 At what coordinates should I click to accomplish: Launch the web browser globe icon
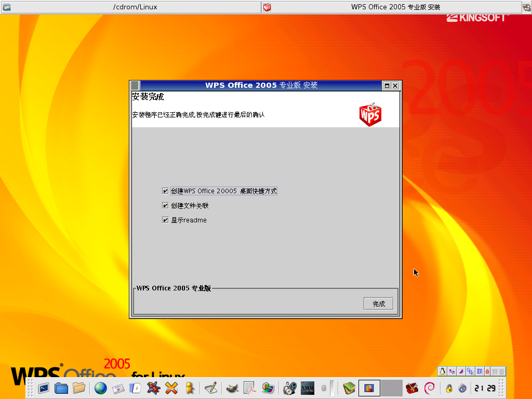(x=100, y=388)
